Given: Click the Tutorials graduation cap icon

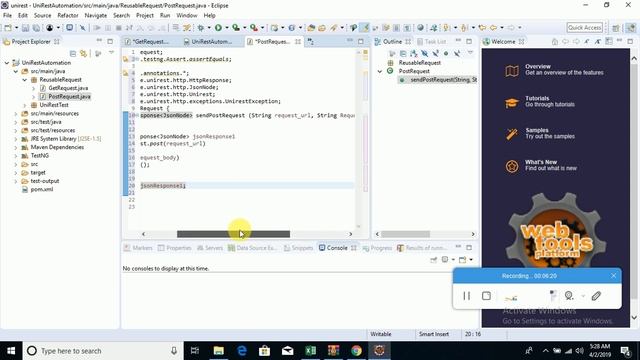Looking at the screenshot, I should 512,102.
